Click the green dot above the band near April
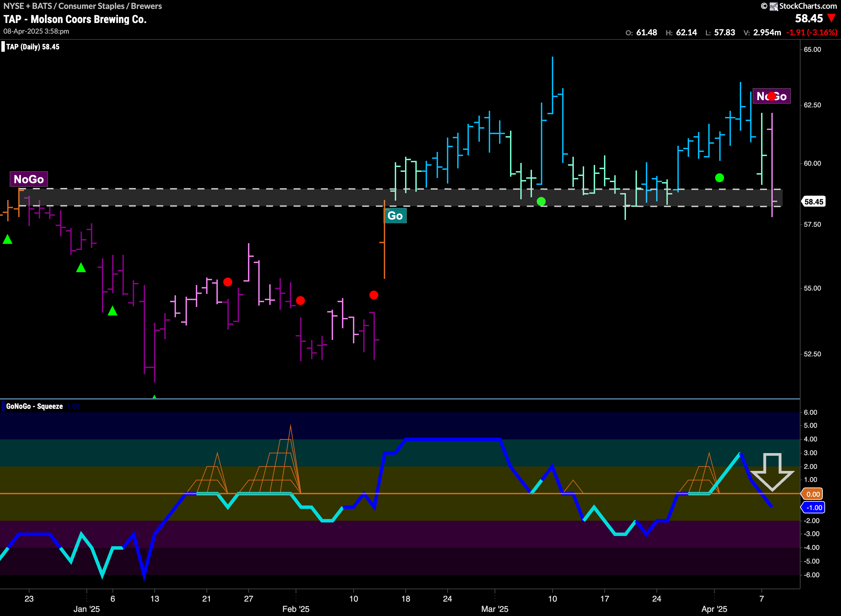The image size is (841, 616). [720, 178]
